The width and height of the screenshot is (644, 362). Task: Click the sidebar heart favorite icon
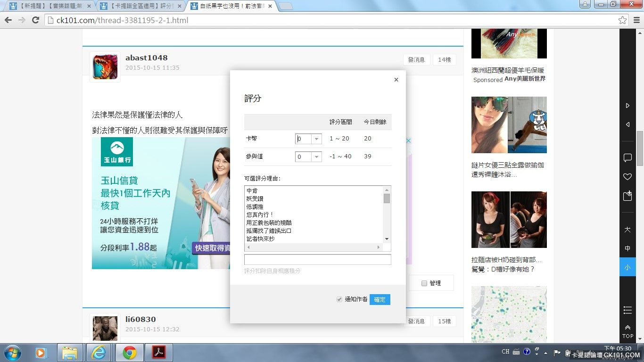pyautogui.click(x=627, y=177)
